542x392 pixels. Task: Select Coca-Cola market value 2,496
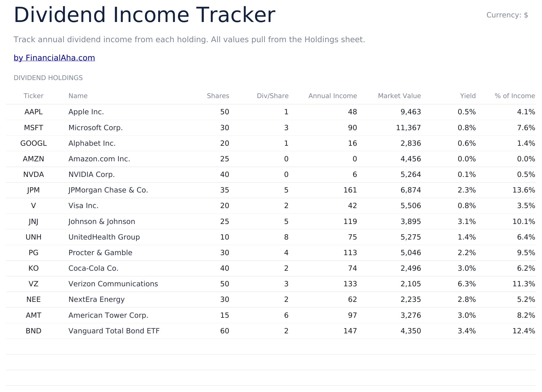coord(411,268)
